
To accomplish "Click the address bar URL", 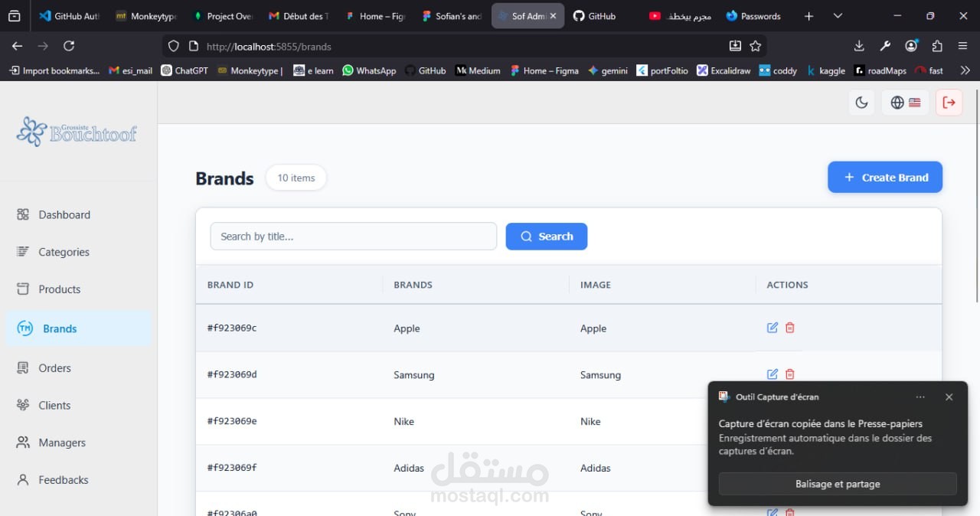I will point(269,47).
